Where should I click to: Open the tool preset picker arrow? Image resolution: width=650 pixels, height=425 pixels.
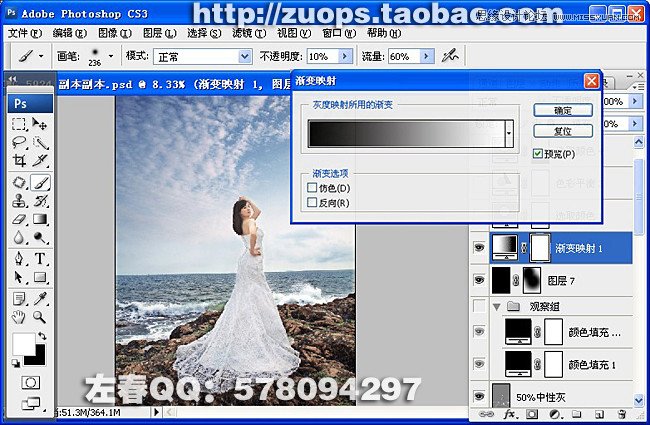click(x=41, y=56)
